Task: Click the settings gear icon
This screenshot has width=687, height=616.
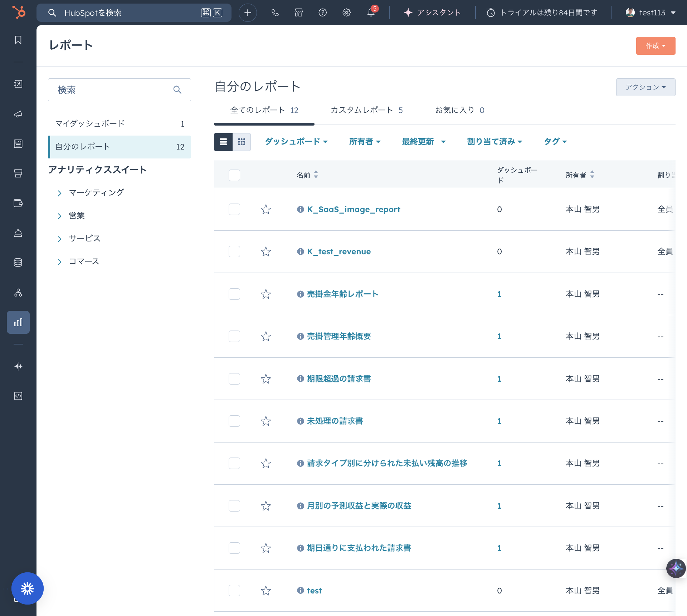Action: pyautogui.click(x=346, y=13)
